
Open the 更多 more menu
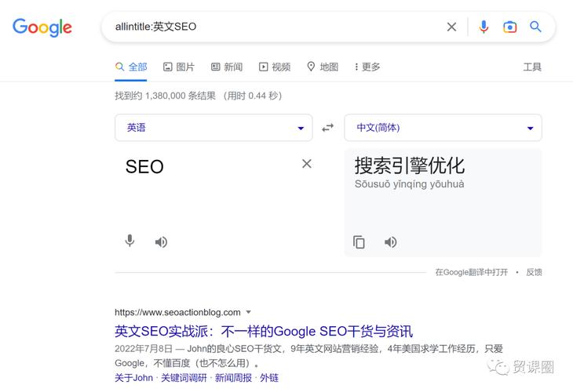click(367, 67)
